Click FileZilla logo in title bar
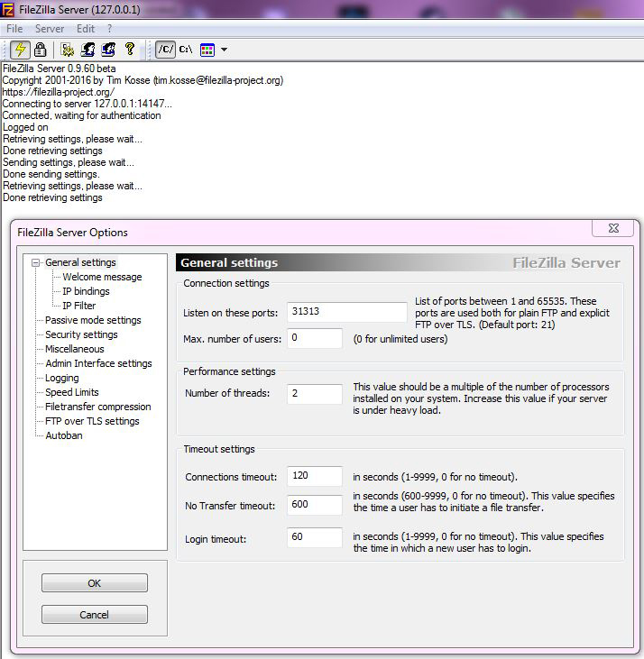This screenshot has width=644, height=659. (7, 9)
